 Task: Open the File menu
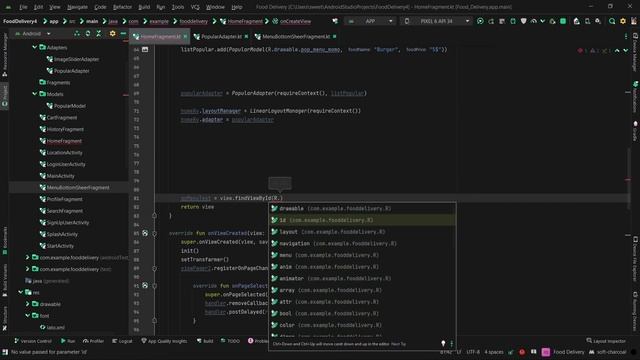(x=23, y=7)
